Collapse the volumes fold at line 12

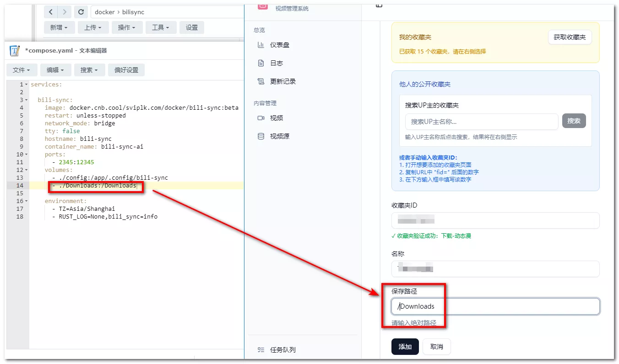[27, 170]
